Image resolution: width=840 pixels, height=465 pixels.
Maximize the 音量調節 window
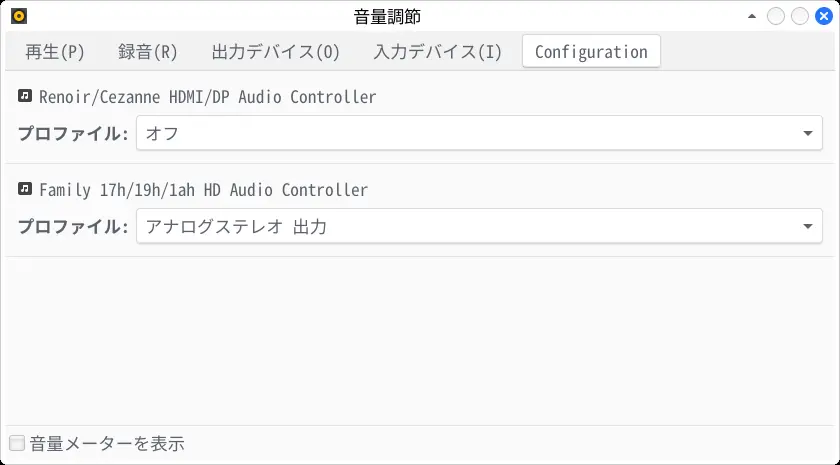click(x=800, y=16)
